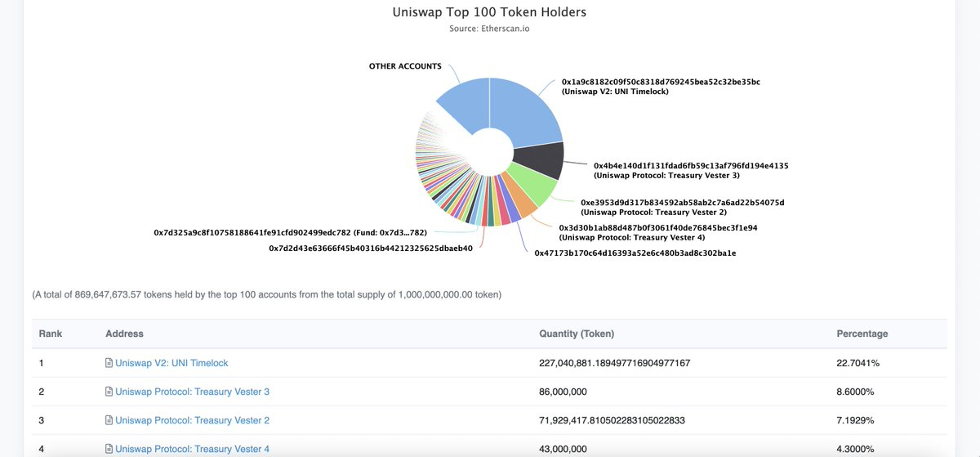Click the Uniswap Top 100 Token Holders title

(490, 12)
